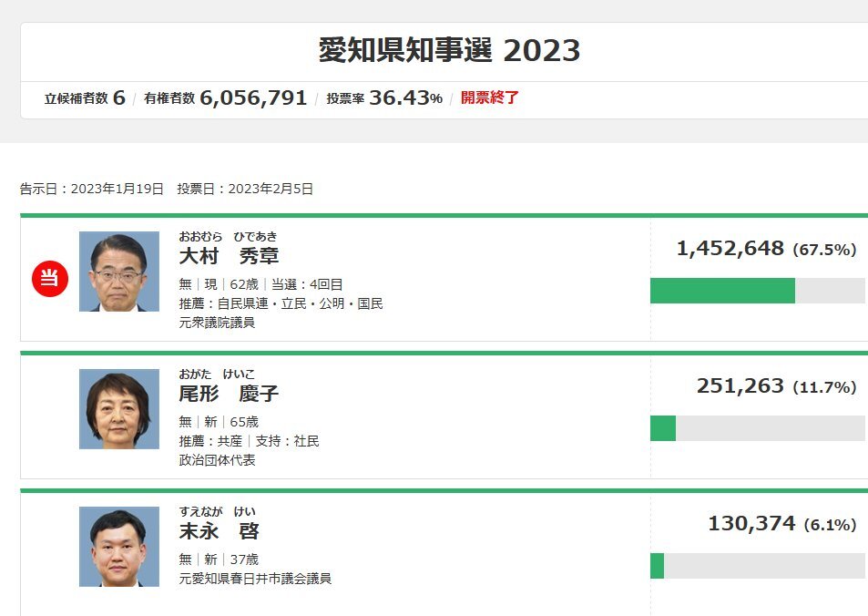Click the 11.7% green vote share bar
This screenshot has width=868, height=616.
click(663, 428)
